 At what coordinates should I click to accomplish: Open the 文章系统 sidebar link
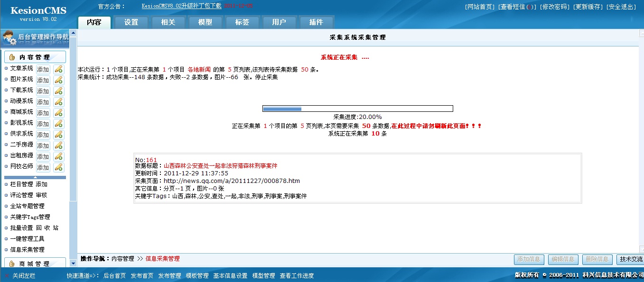[x=22, y=69]
